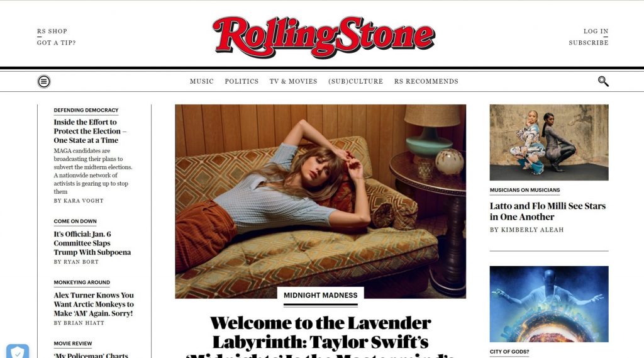
Task: Click the Got a Tip? link
Action: tap(56, 43)
